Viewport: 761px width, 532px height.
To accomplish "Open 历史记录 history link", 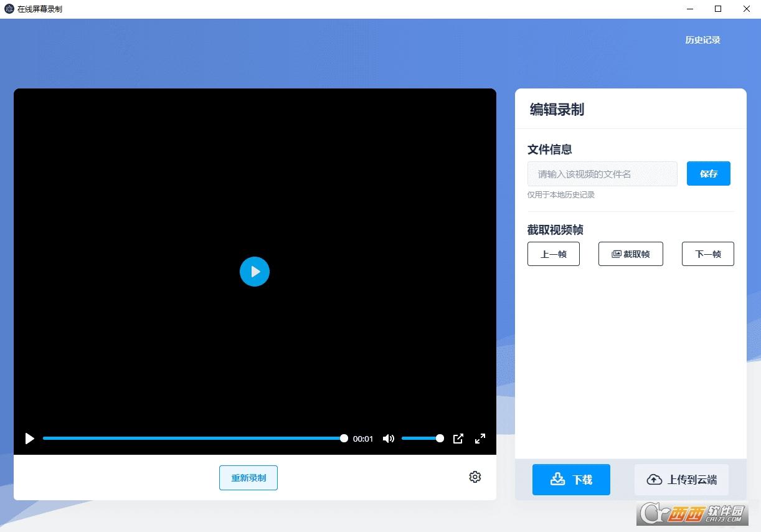I will pyautogui.click(x=702, y=40).
